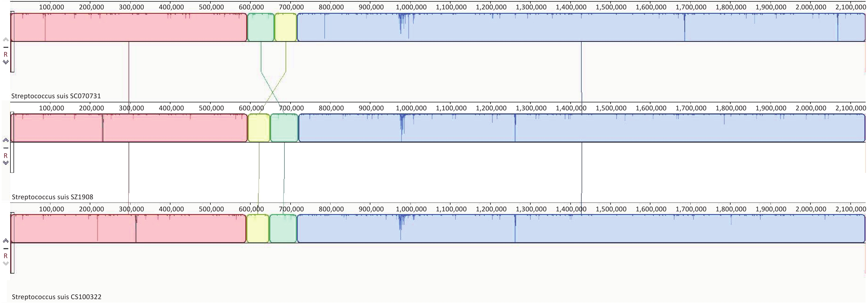
Task: Click 1,100,000 on the CS100322 ruler
Action: (x=451, y=209)
